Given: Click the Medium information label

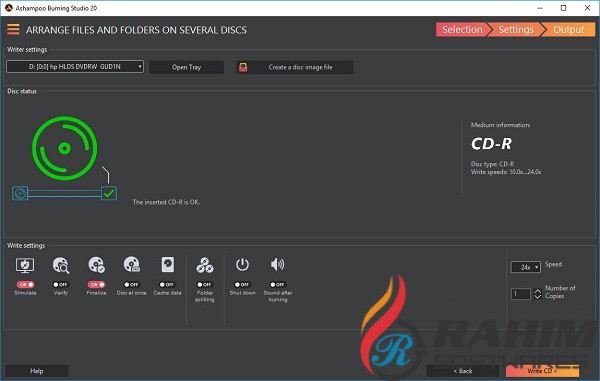Looking at the screenshot, I should tap(501, 125).
